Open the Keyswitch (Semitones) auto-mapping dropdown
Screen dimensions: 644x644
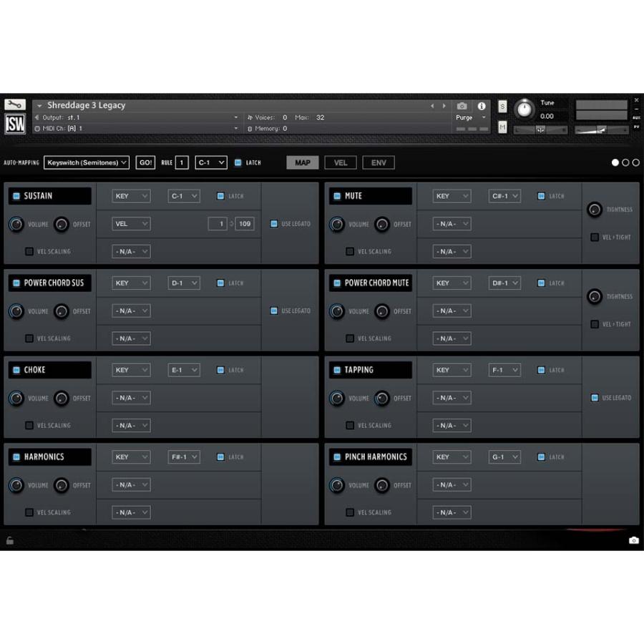point(87,162)
